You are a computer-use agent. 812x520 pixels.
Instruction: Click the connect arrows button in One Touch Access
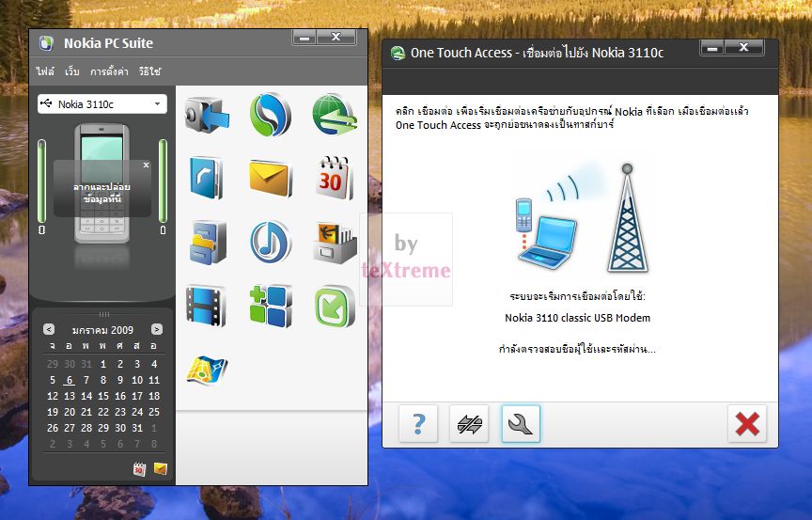point(469,424)
